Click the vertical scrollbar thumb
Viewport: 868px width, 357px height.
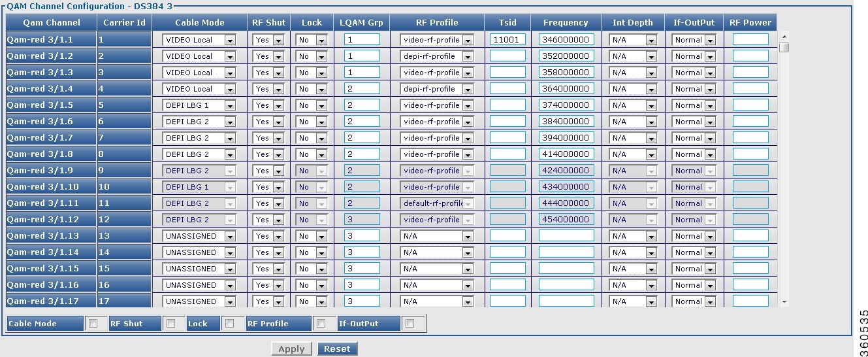coord(784,47)
